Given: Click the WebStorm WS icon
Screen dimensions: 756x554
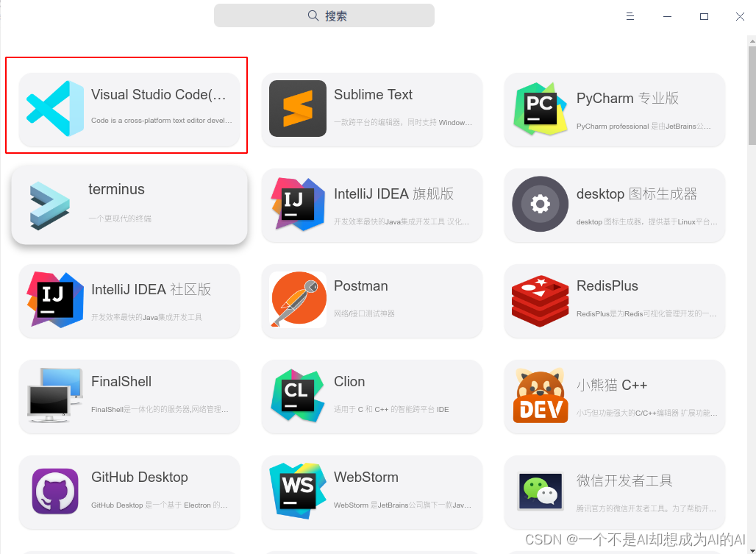Looking at the screenshot, I should coord(298,491).
